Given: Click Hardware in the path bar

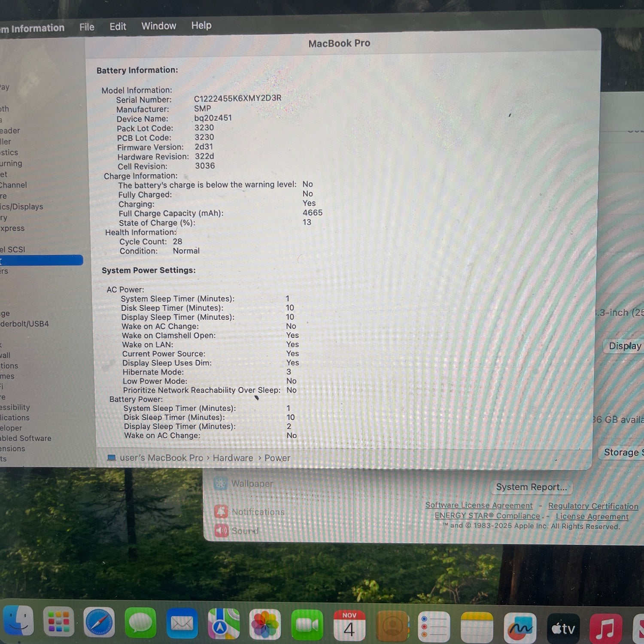Looking at the screenshot, I should click(233, 458).
